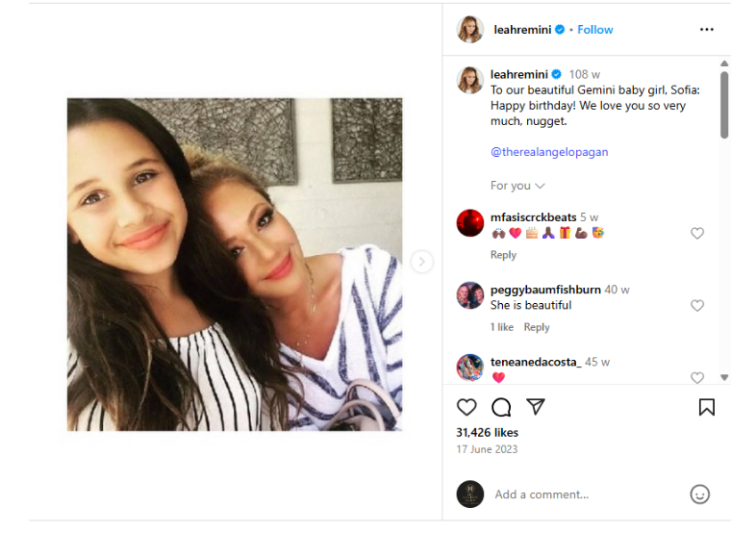Like mfasiscrckbeats comment heart

click(697, 234)
